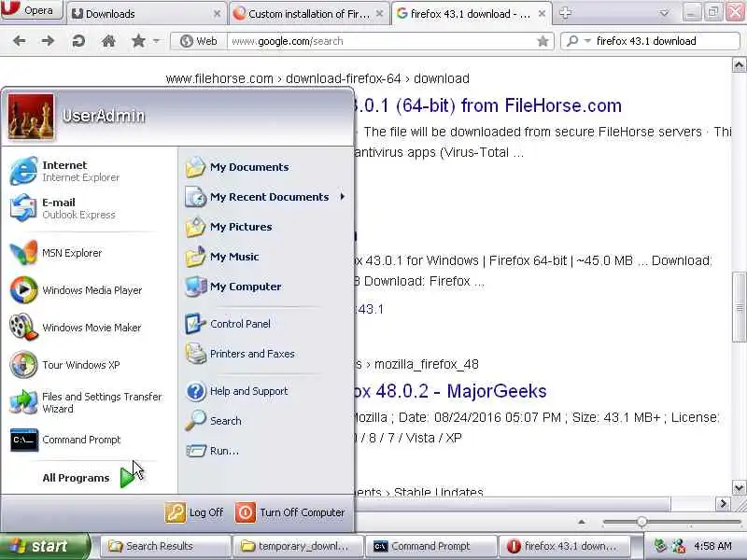The width and height of the screenshot is (747, 560).
Task: Click the firefox 43.1 download search field
Action: pos(666,41)
